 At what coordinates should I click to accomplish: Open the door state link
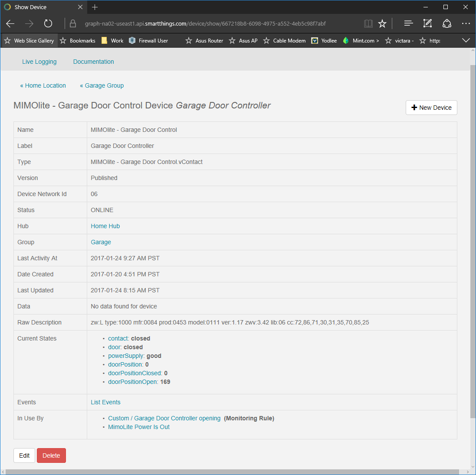(115, 347)
